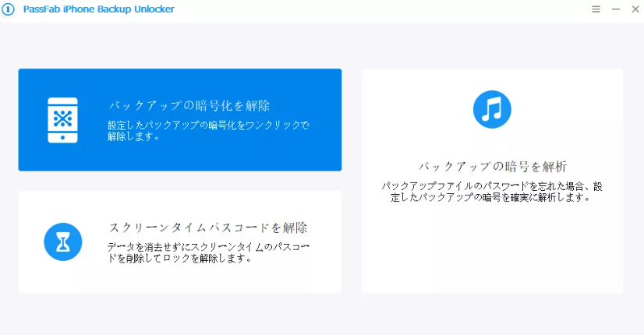Click the phone icon on the blue card
The width and height of the screenshot is (644, 335).
click(63, 120)
